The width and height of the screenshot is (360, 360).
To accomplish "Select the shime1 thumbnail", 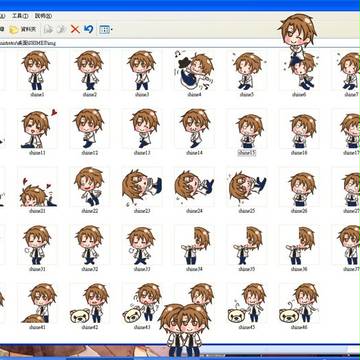I will (37, 71).
